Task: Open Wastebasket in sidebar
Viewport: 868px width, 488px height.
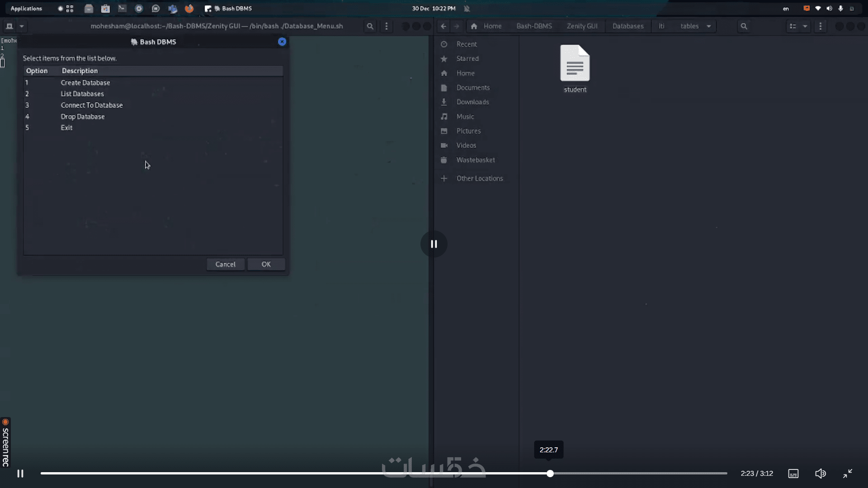Action: tap(475, 160)
